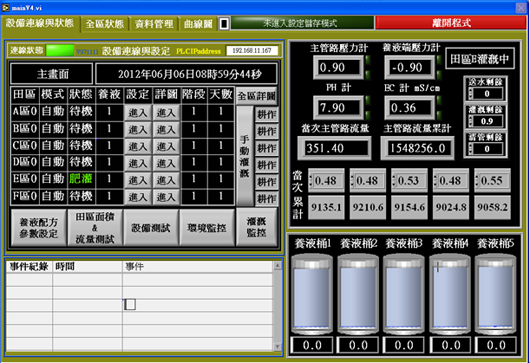Click the cumulative value 9154.6
This screenshot has width=530, height=363.
[x=409, y=207]
